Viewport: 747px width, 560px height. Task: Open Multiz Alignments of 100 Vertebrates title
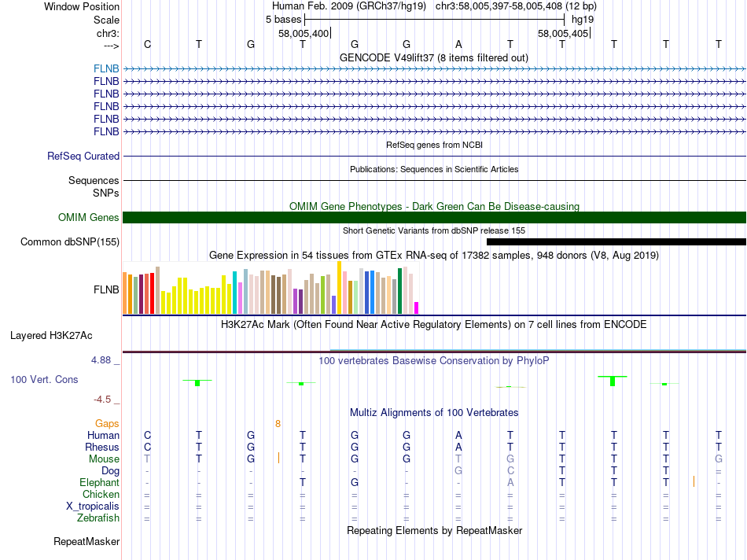tap(434, 413)
